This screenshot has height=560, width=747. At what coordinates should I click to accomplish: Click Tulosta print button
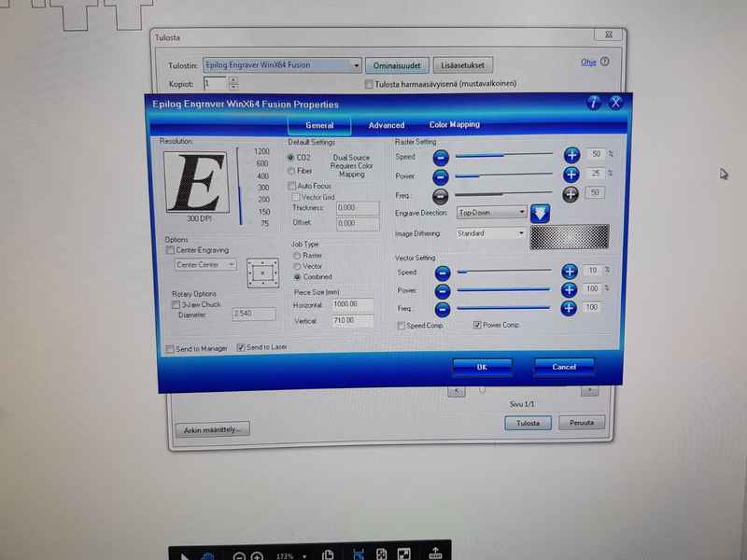528,423
